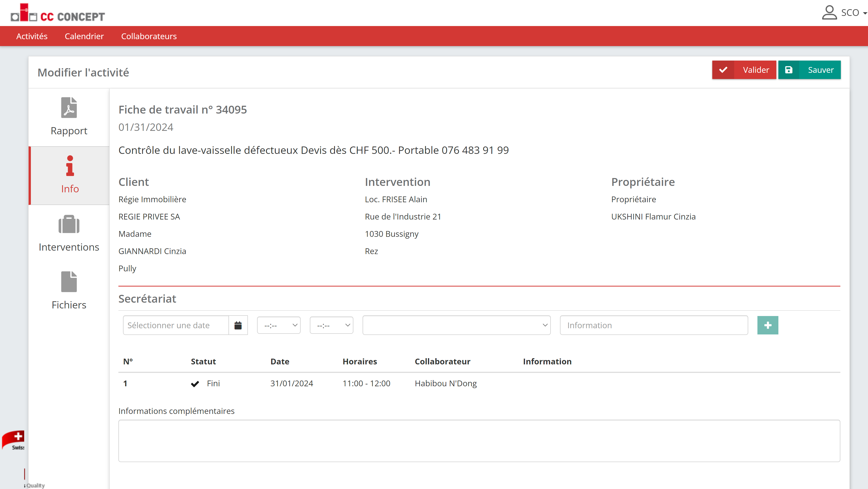Expand the SCO user menu arrow
Viewport: 868px width, 489px height.
tap(865, 13)
